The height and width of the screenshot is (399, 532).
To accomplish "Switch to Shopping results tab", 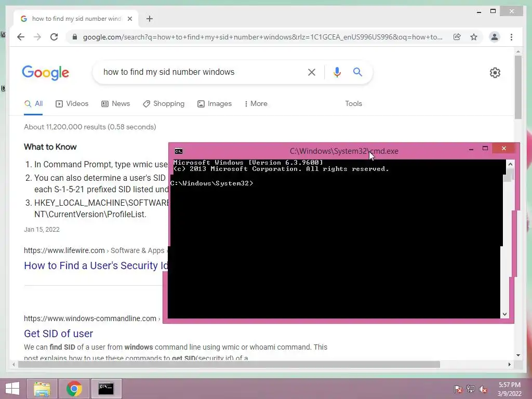I will pos(164,104).
